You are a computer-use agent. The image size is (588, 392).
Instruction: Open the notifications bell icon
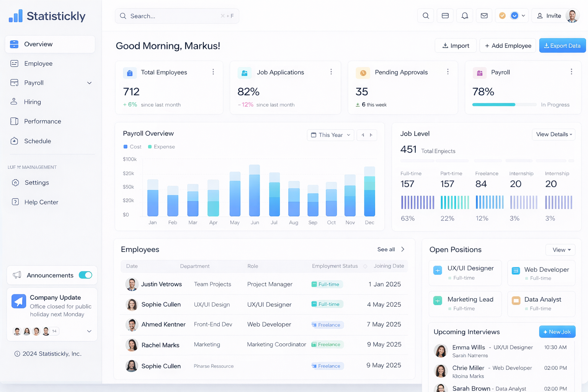coord(464,16)
